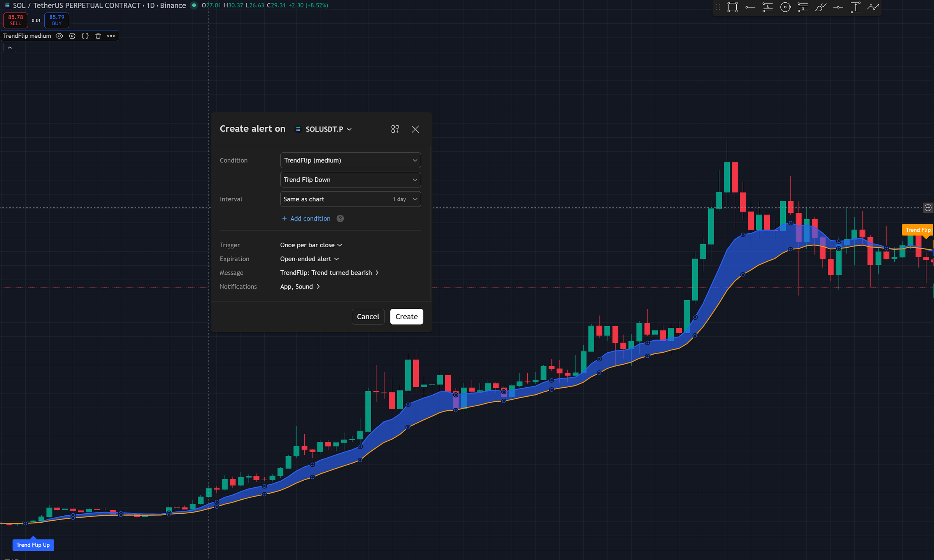This screenshot has width=934, height=560.
Task: Click the 85.79 BUY button
Action: 57,20
